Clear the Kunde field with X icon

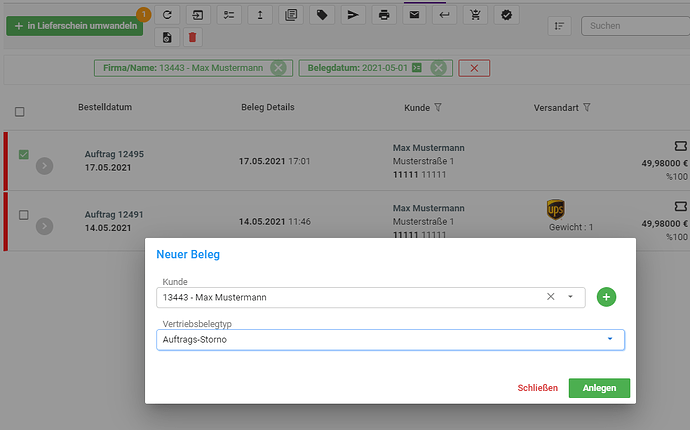pos(551,297)
